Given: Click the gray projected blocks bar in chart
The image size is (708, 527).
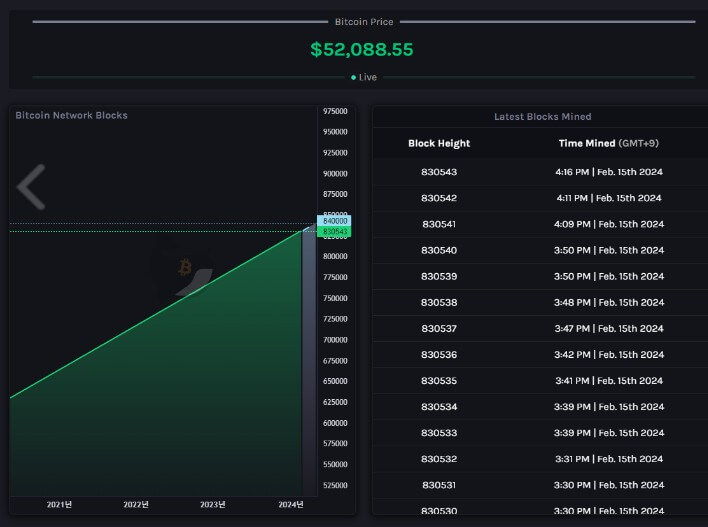Looking at the screenshot, I should click(x=309, y=361).
